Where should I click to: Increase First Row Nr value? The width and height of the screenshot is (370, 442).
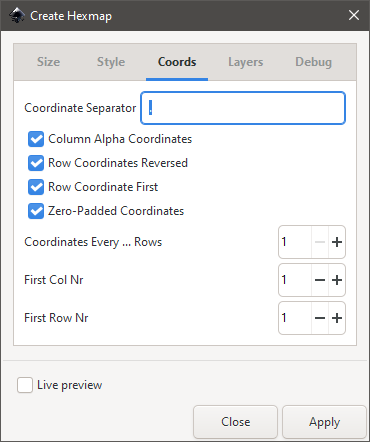coord(337,318)
